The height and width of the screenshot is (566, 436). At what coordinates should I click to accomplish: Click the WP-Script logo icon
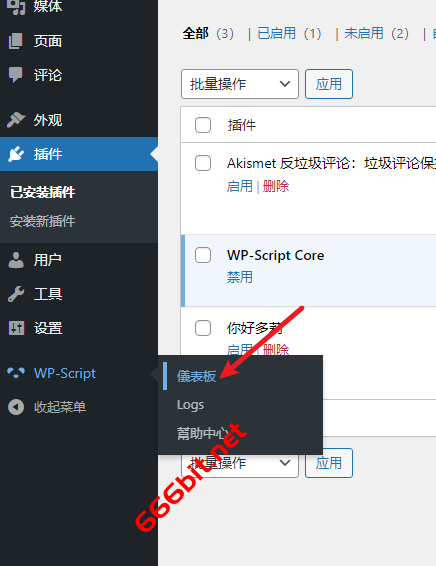point(16,373)
